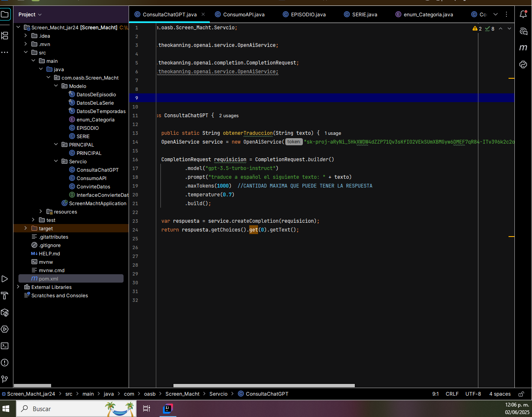
Task: Expand the target folder
Action: pyautogui.click(x=26, y=228)
